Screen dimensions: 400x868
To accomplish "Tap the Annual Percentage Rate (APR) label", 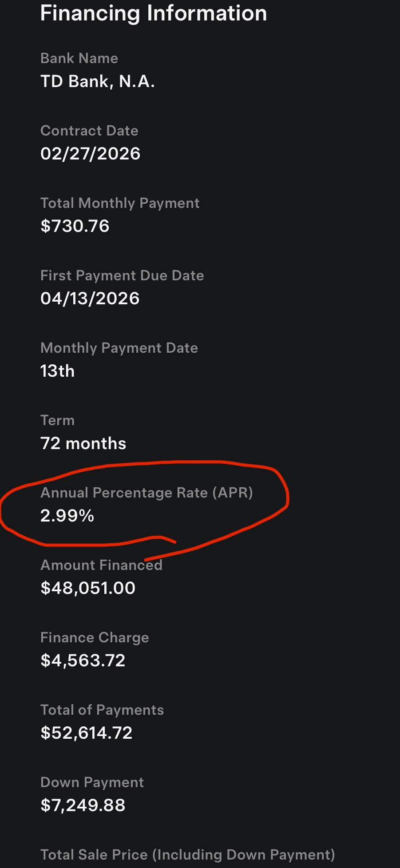I will [x=147, y=493].
